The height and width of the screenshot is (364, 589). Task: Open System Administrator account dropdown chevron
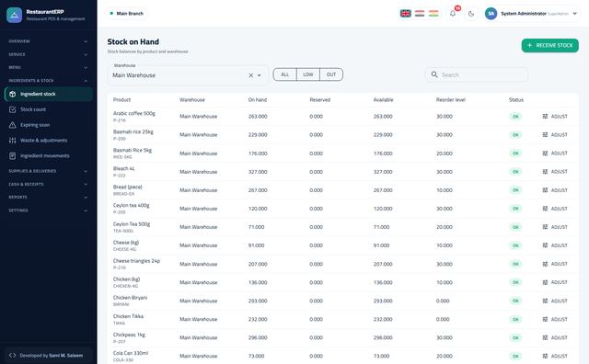(x=574, y=14)
